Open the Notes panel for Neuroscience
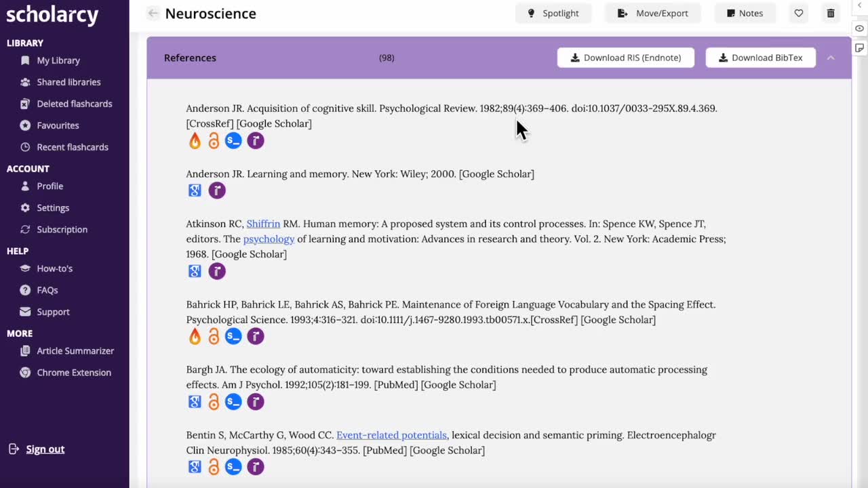 point(745,13)
